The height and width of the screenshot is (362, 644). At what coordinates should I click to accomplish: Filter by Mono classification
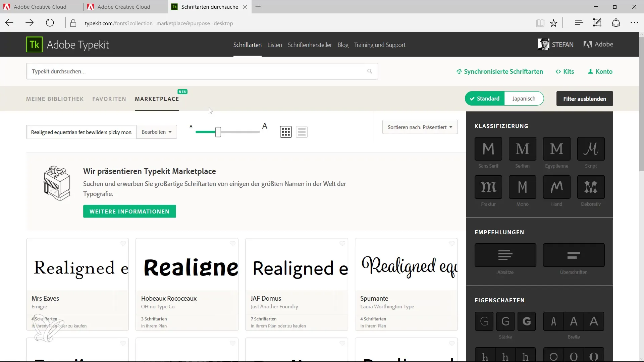click(x=522, y=187)
